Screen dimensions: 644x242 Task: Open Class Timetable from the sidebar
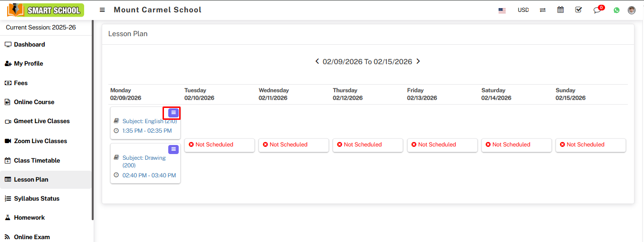(37, 161)
